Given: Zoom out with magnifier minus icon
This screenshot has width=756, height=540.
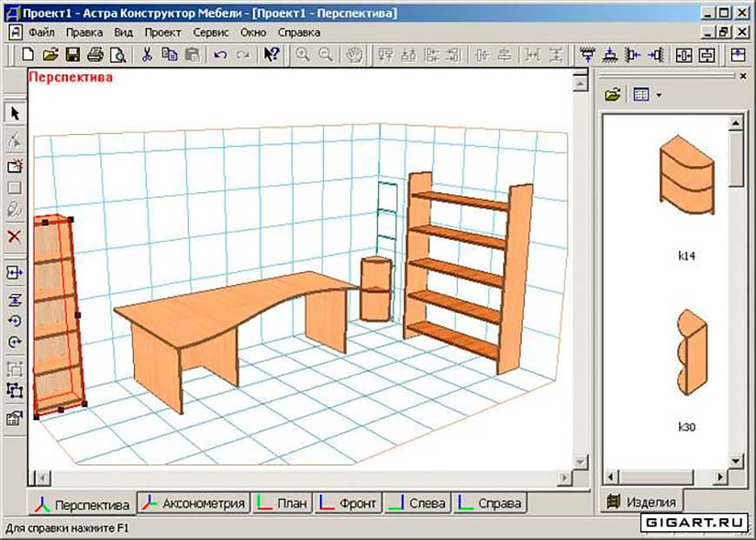Looking at the screenshot, I should (x=326, y=55).
